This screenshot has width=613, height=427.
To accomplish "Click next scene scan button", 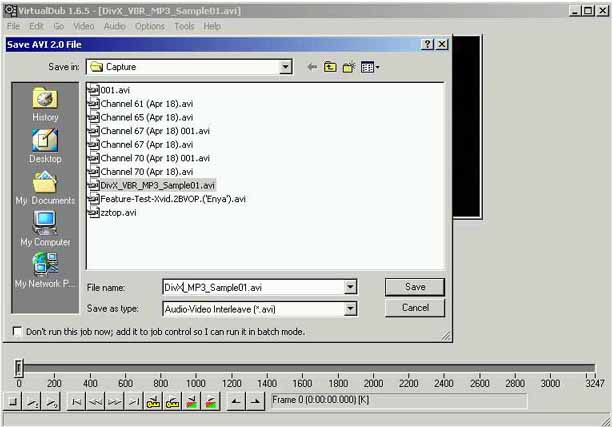I will (211, 401).
